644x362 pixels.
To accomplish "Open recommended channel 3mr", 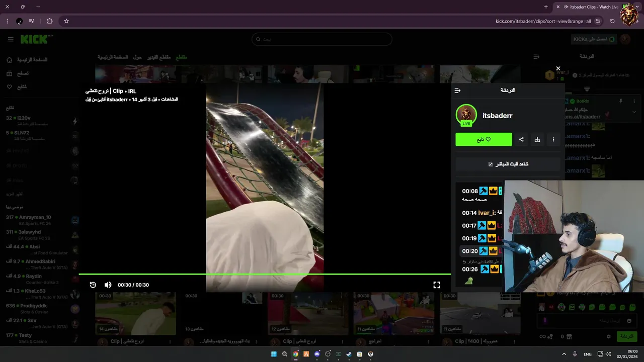I will pos(42,323).
